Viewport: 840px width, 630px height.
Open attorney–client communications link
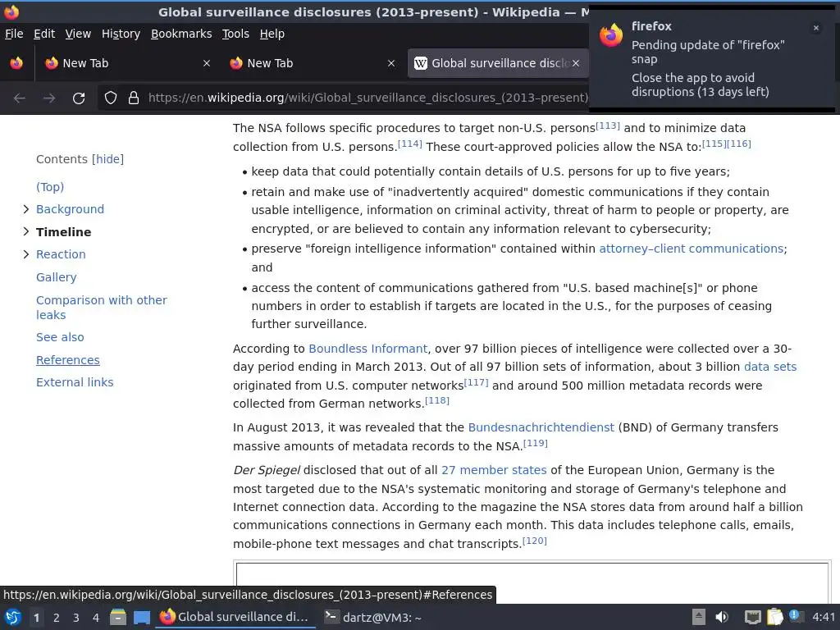tap(691, 249)
